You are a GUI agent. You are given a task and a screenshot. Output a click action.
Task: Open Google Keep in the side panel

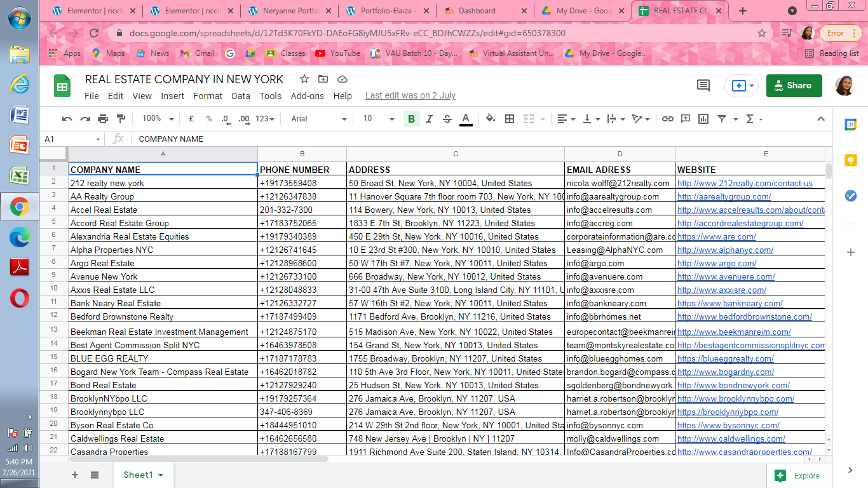tap(850, 160)
